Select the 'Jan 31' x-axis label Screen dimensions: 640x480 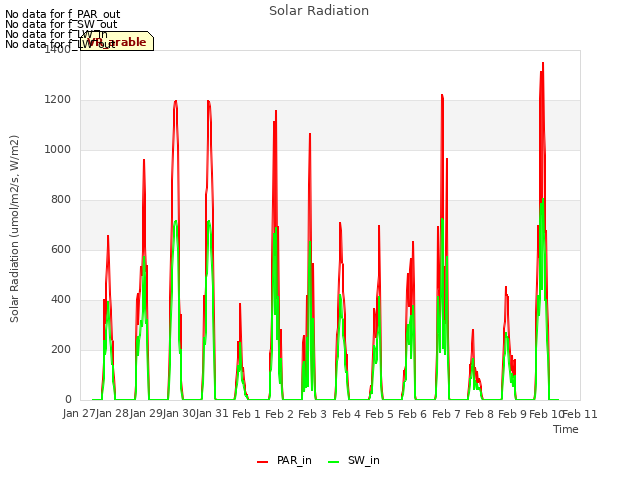212,413
